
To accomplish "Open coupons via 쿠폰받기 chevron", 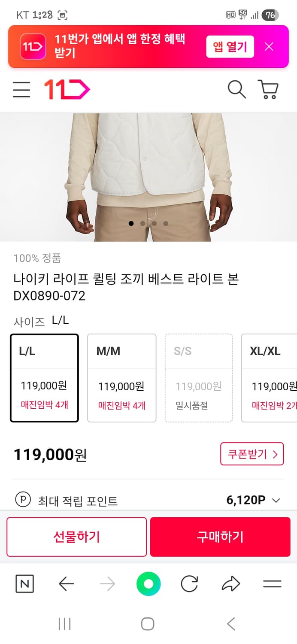I will 252,454.
